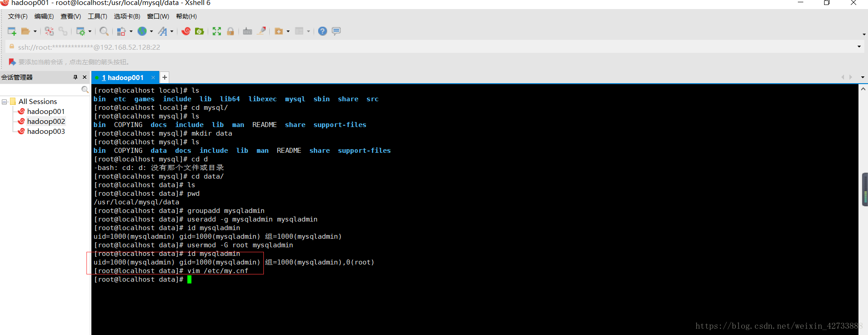
Task: Select the hadoop003 session in the tree
Action: (x=46, y=132)
